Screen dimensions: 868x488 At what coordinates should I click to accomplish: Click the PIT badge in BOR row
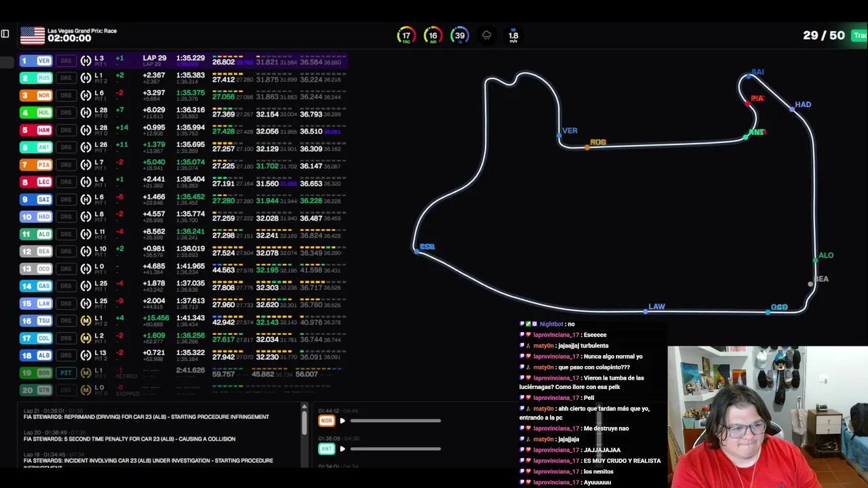click(66, 373)
